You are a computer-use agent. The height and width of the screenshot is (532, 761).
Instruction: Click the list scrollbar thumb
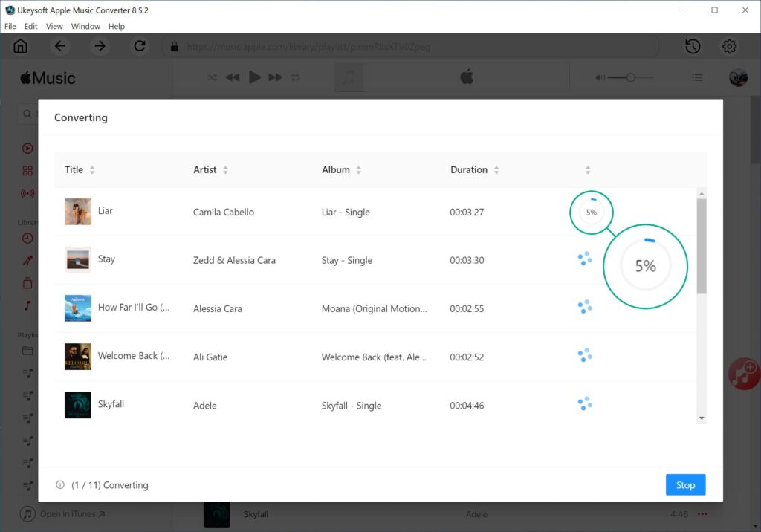(x=702, y=246)
